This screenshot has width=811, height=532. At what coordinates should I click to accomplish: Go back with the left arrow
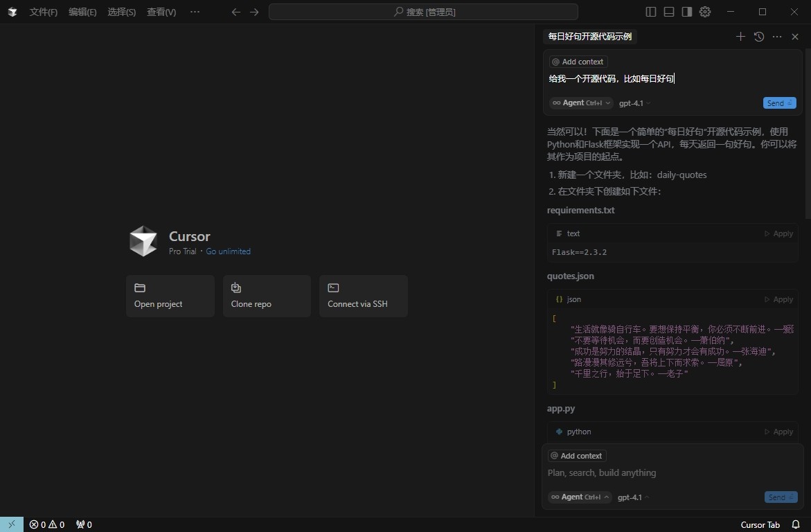click(236, 12)
